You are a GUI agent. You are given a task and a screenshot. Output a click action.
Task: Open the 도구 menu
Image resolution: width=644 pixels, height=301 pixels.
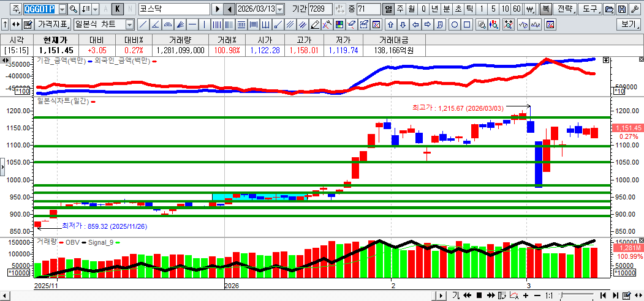[590, 9]
